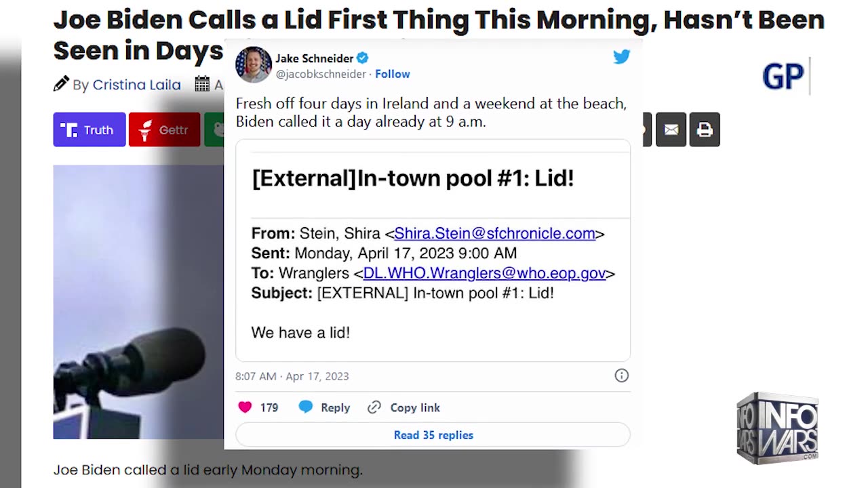Follow Jake Schneider on Twitter

(393, 74)
